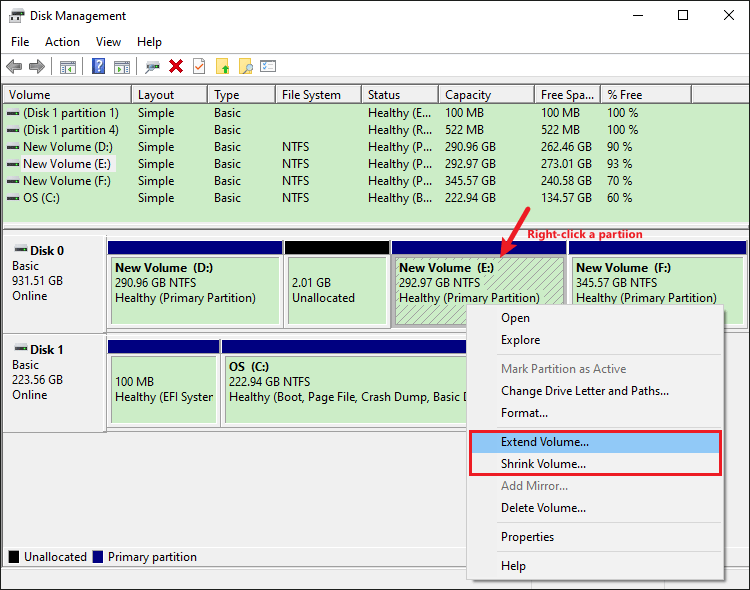Click the checklist settings toolbar icon
Viewport: 750px width, 590px height.
tap(268, 66)
